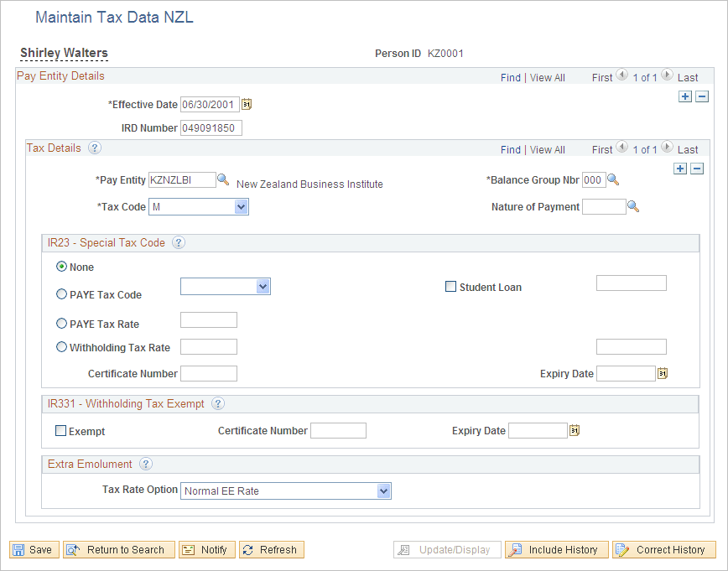Open the Effective Date calendar picker
Image resolution: width=728 pixels, height=571 pixels.
pos(246,104)
